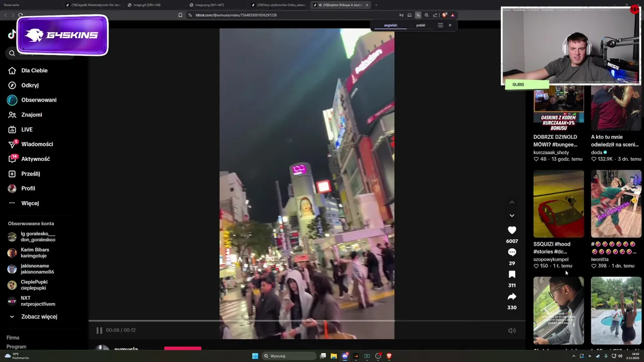Select angielski in the translate popup
Image resolution: width=644 pixels, height=362 pixels.
click(x=390, y=25)
